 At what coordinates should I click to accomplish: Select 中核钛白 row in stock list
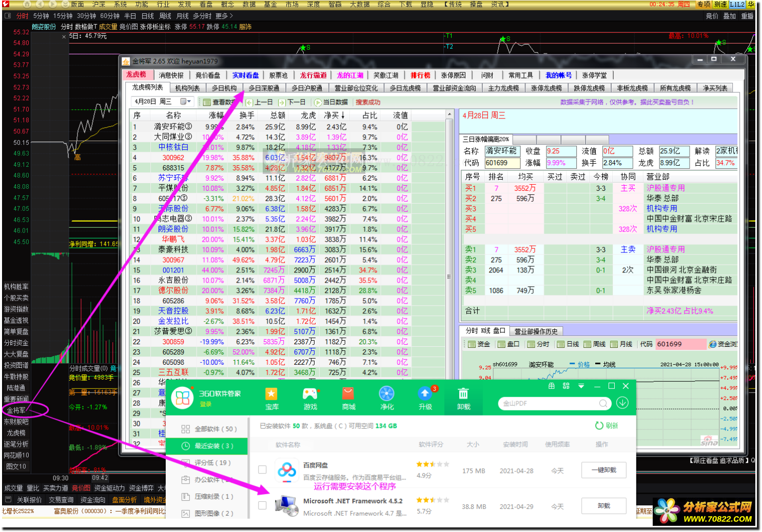tap(287, 147)
